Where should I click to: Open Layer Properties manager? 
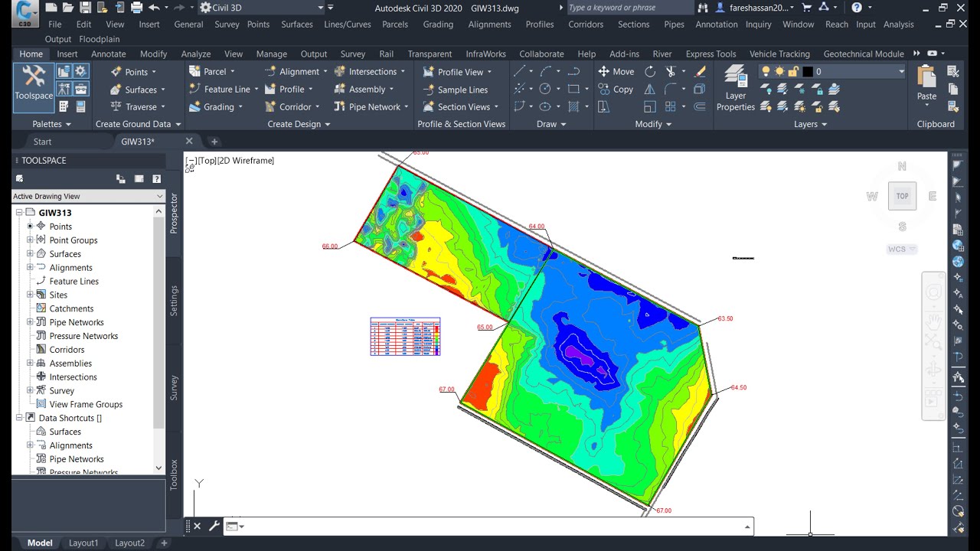736,90
